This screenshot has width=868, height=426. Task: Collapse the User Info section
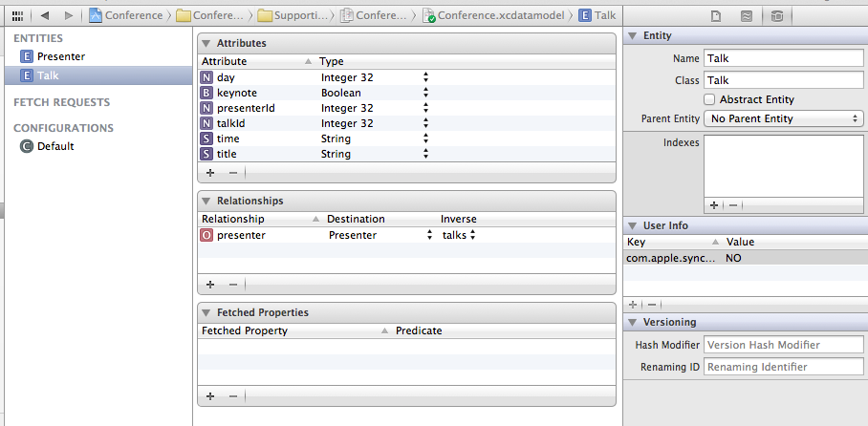click(632, 225)
